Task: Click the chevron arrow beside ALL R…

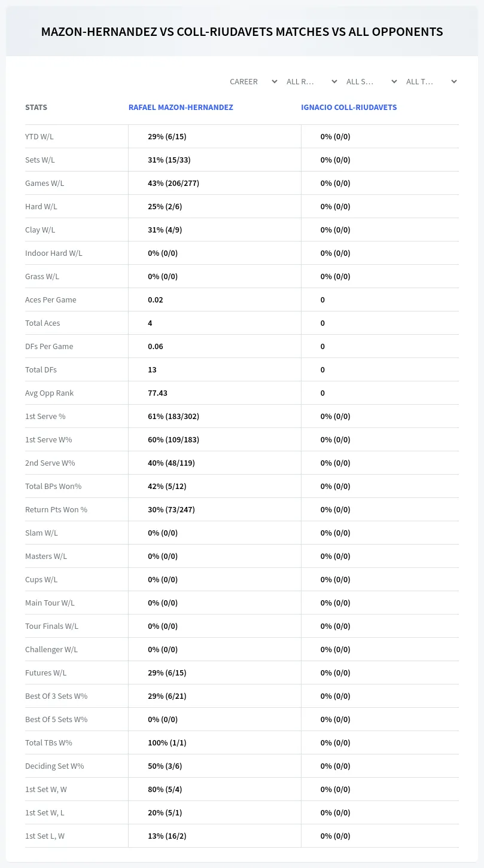Action: tap(334, 81)
